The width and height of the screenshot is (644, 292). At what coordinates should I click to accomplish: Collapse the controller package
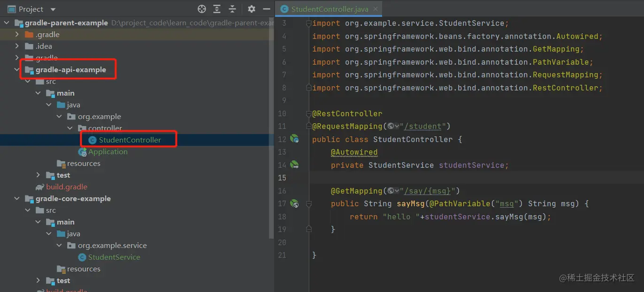70,128
